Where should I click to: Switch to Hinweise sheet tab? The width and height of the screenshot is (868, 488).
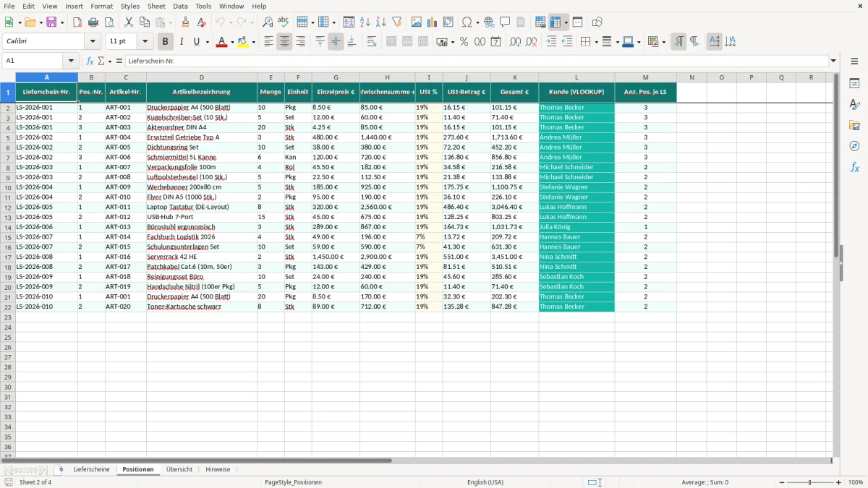[x=218, y=469]
